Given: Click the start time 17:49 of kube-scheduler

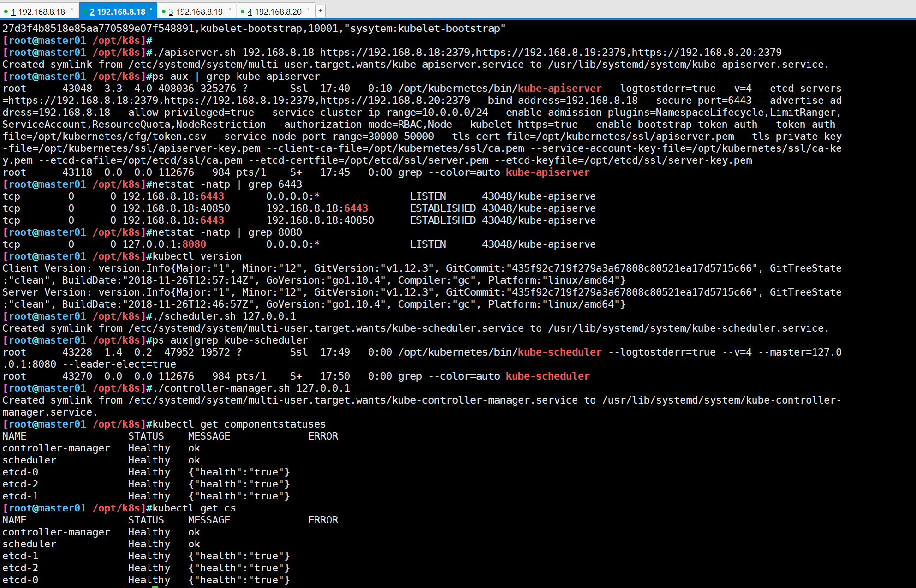Looking at the screenshot, I should click(335, 352).
